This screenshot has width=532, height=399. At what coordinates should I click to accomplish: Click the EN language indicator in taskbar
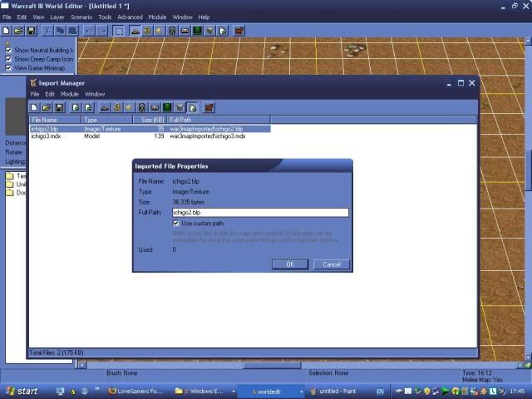point(380,392)
